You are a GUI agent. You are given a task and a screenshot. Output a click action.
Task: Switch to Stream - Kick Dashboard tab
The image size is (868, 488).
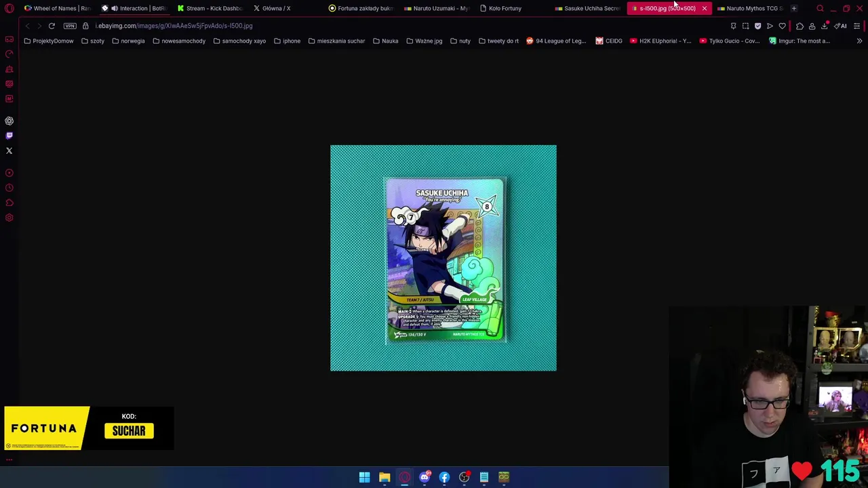[x=210, y=8]
